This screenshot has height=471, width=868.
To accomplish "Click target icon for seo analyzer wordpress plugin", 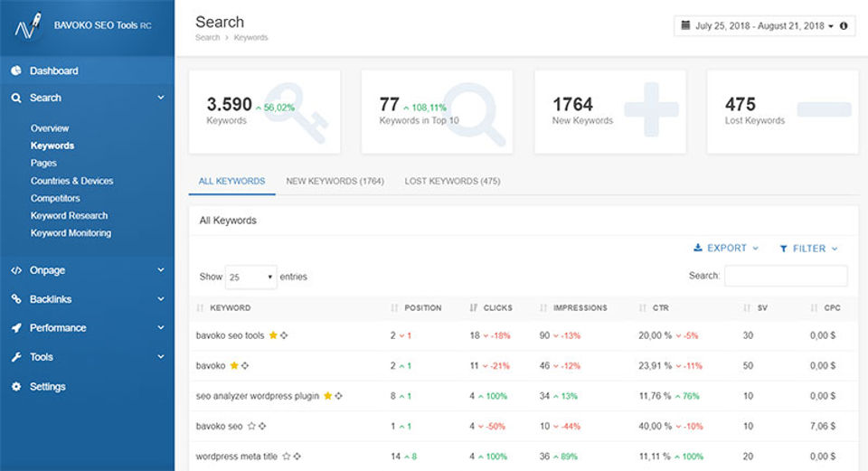I will pyautogui.click(x=339, y=396).
